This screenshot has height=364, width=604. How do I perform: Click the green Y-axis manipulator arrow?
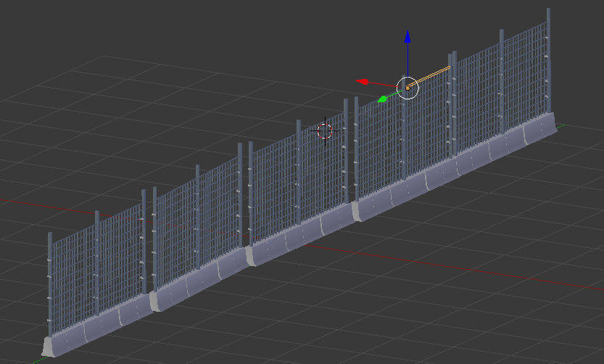point(383,99)
